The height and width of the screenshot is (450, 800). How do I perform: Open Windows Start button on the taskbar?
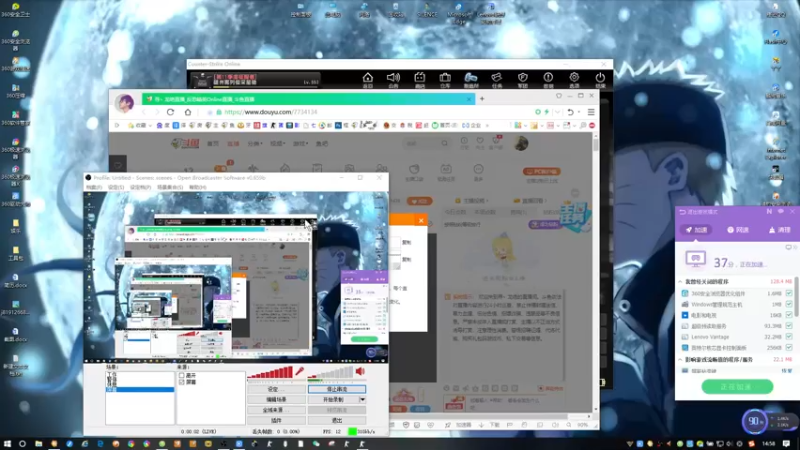pyautogui.click(x=7, y=444)
